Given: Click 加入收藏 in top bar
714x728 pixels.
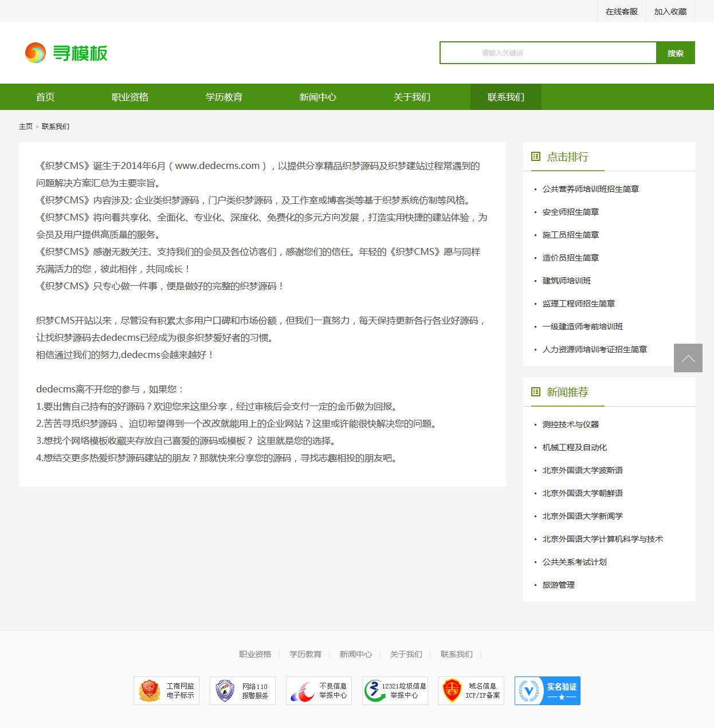Looking at the screenshot, I should [670, 11].
